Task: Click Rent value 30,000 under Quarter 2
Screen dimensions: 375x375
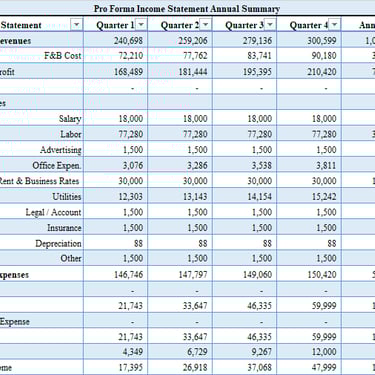Action: point(195,181)
